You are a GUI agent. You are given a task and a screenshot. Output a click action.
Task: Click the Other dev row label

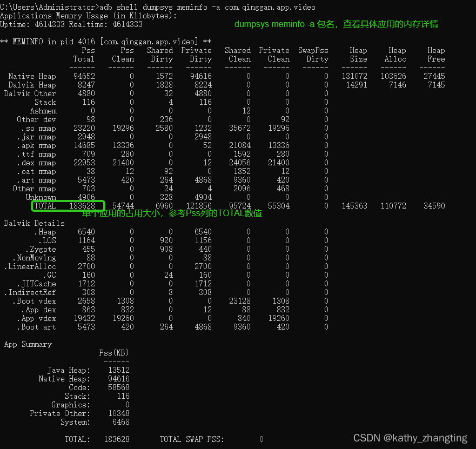pos(36,119)
